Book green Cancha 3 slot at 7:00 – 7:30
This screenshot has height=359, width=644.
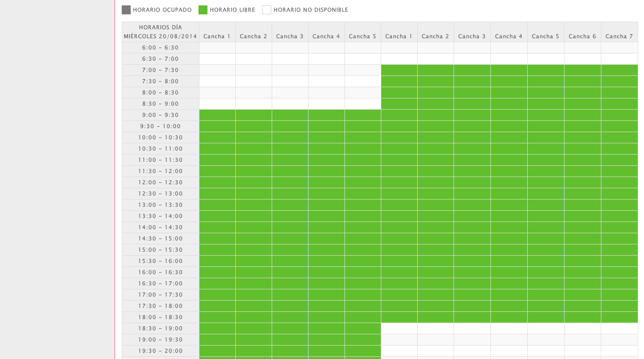472,70
